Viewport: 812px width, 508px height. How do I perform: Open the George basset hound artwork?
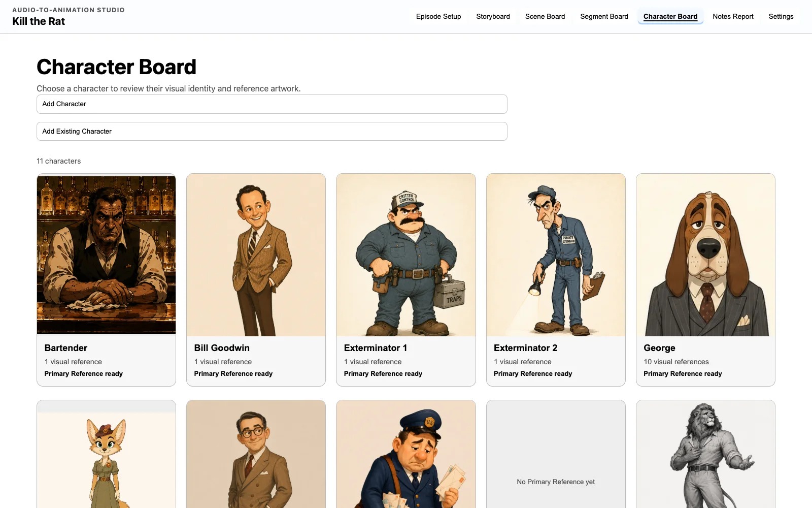705,255
